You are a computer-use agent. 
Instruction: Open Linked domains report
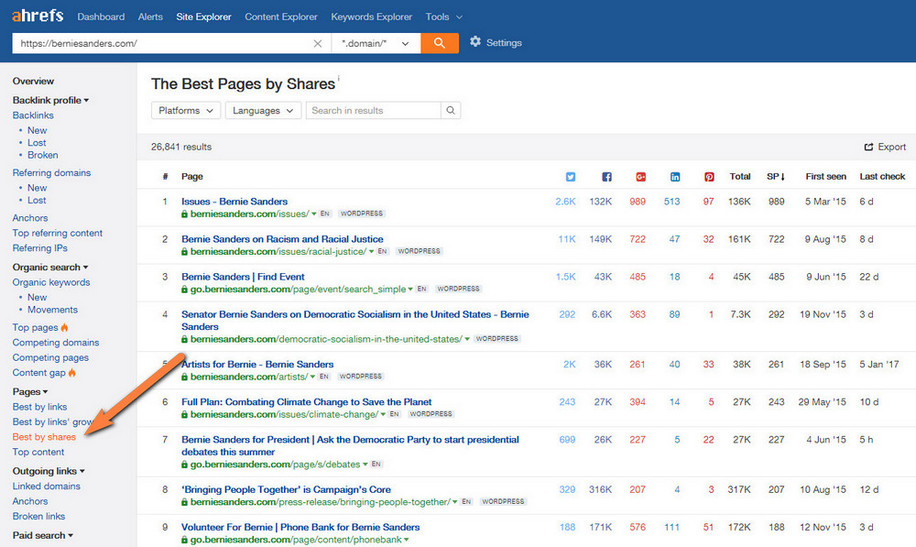pyautogui.click(x=46, y=486)
